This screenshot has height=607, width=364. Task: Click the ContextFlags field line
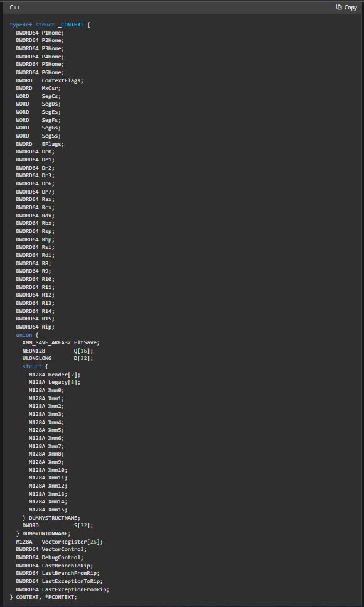point(50,80)
